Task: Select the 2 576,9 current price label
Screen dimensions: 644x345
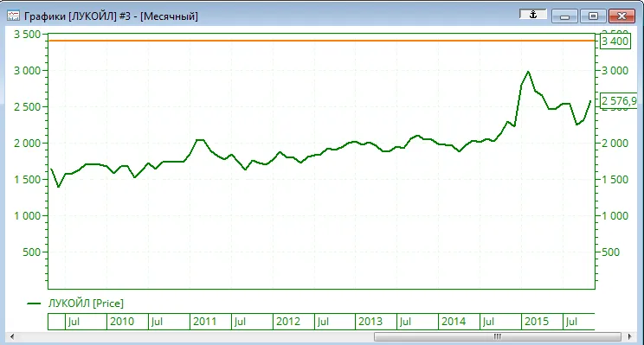Action: tap(619, 100)
